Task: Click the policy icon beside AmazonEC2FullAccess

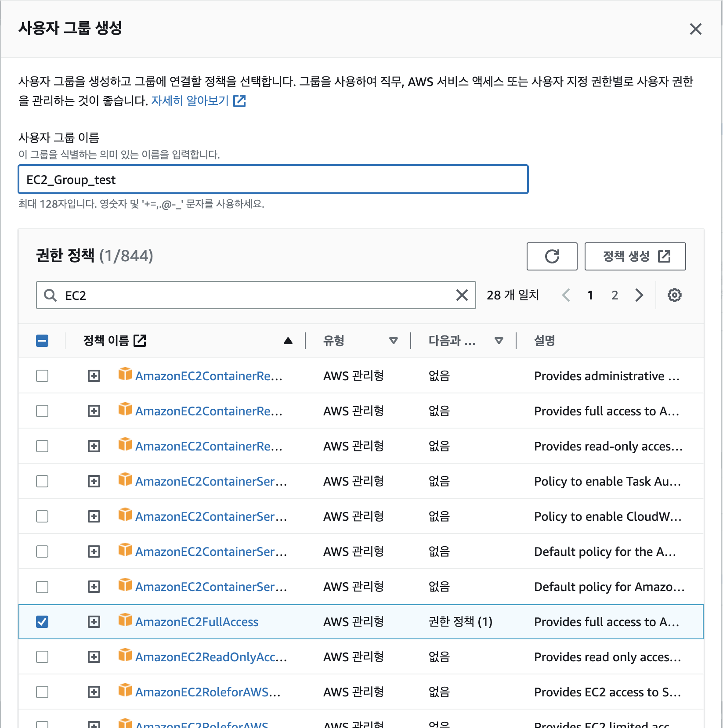Action: (x=125, y=620)
